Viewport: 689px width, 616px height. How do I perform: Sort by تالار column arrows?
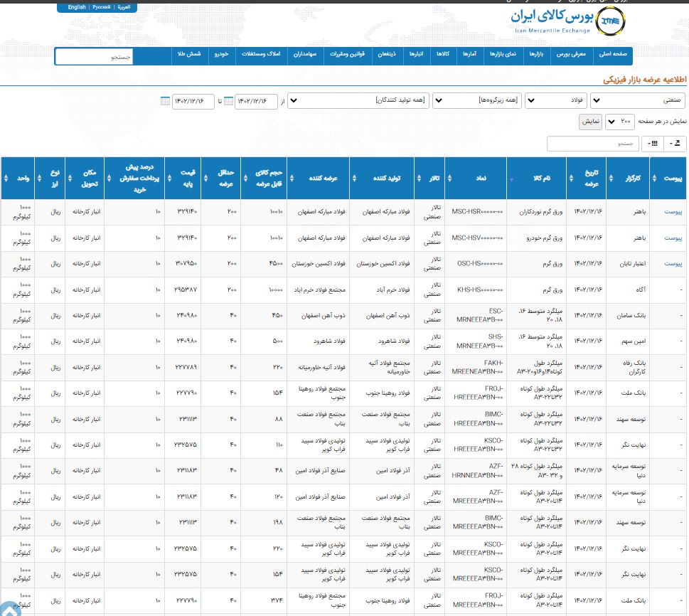(419, 178)
